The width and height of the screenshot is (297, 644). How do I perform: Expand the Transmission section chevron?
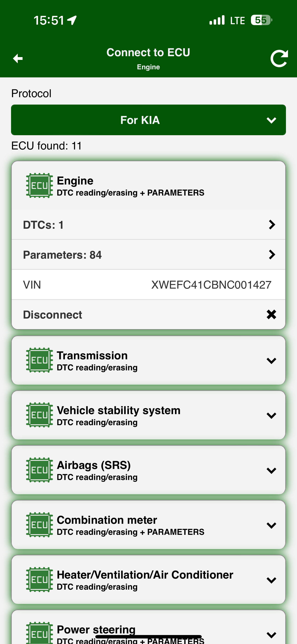(x=271, y=360)
